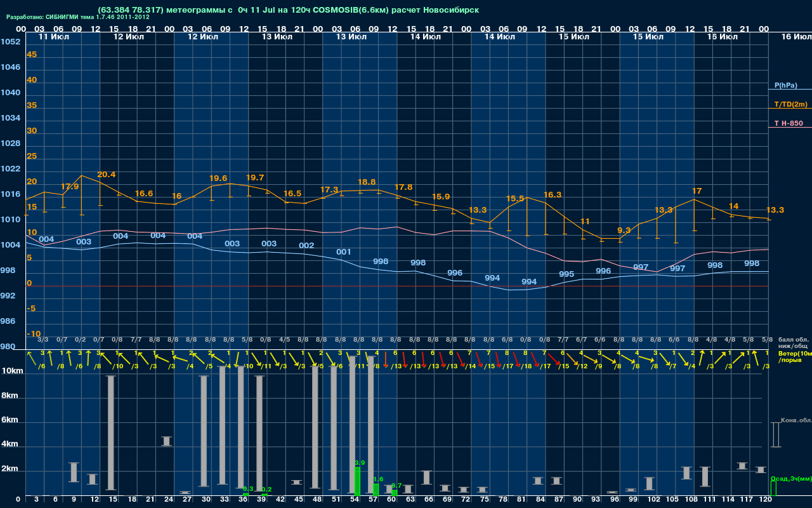Select the 19.7 temperature value
812x508 pixels.
255,178
